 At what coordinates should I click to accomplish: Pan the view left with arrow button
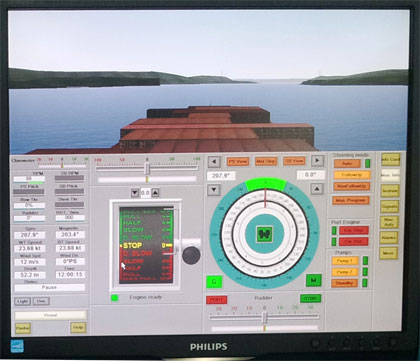[x=214, y=162]
